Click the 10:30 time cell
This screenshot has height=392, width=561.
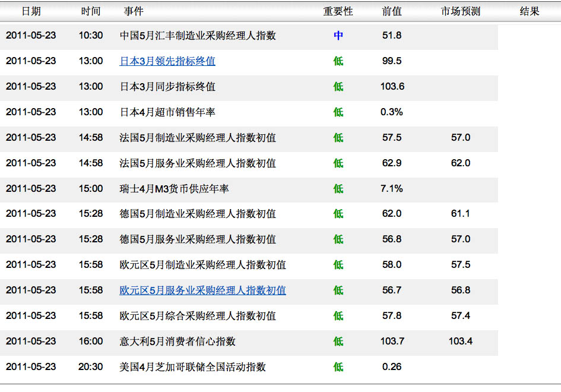click(x=90, y=36)
